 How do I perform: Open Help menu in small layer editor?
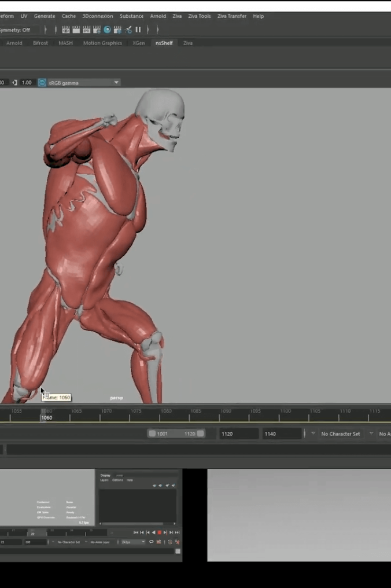(130, 480)
